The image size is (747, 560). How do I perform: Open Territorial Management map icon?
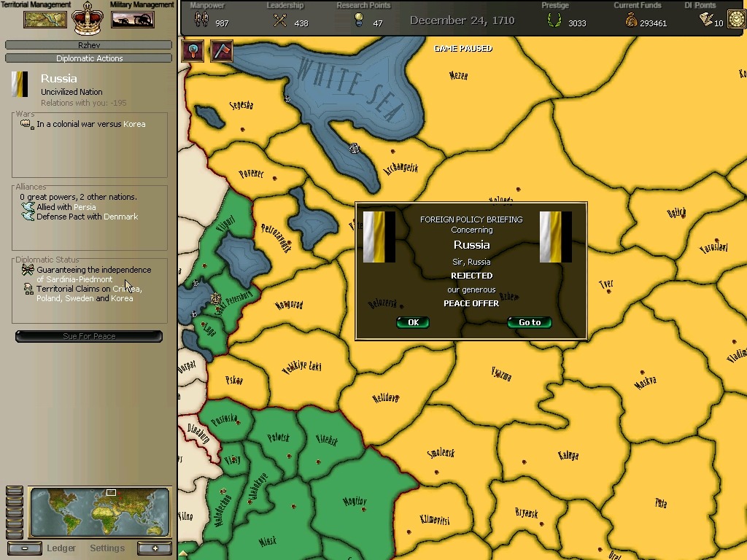[x=45, y=20]
